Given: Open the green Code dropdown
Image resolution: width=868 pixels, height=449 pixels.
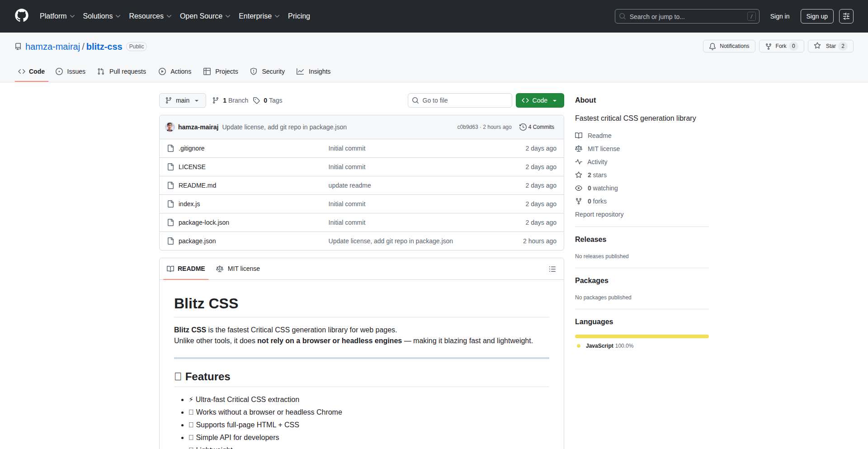Looking at the screenshot, I should (x=539, y=100).
